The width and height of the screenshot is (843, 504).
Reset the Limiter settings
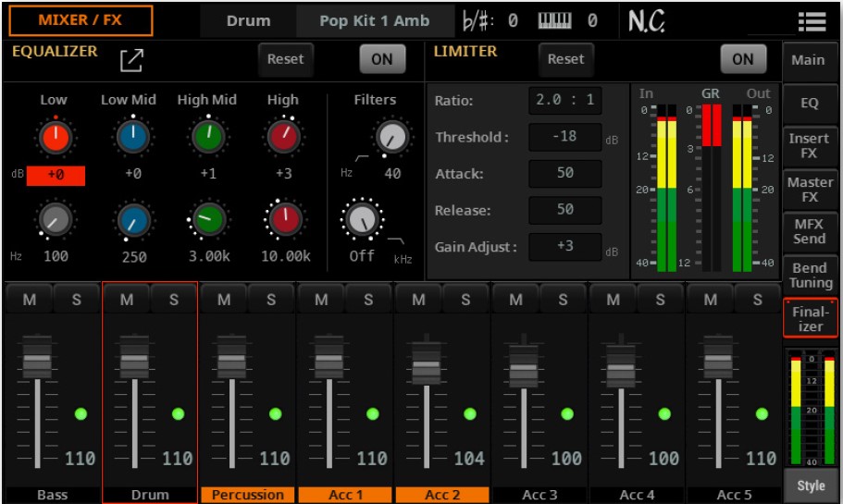coord(565,59)
